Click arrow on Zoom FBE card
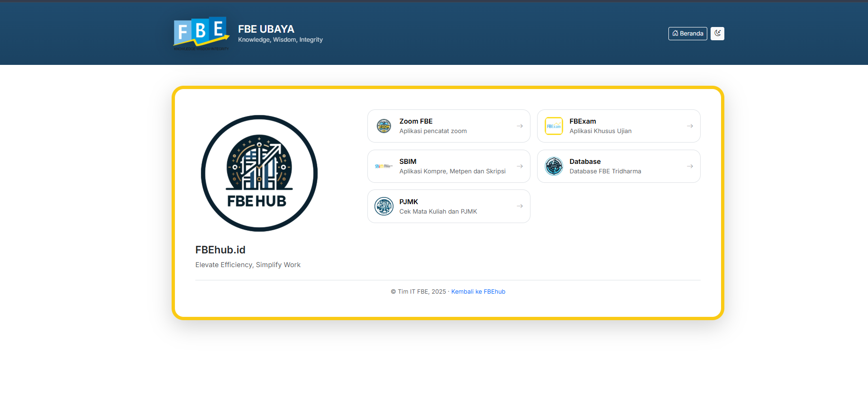 coord(520,126)
